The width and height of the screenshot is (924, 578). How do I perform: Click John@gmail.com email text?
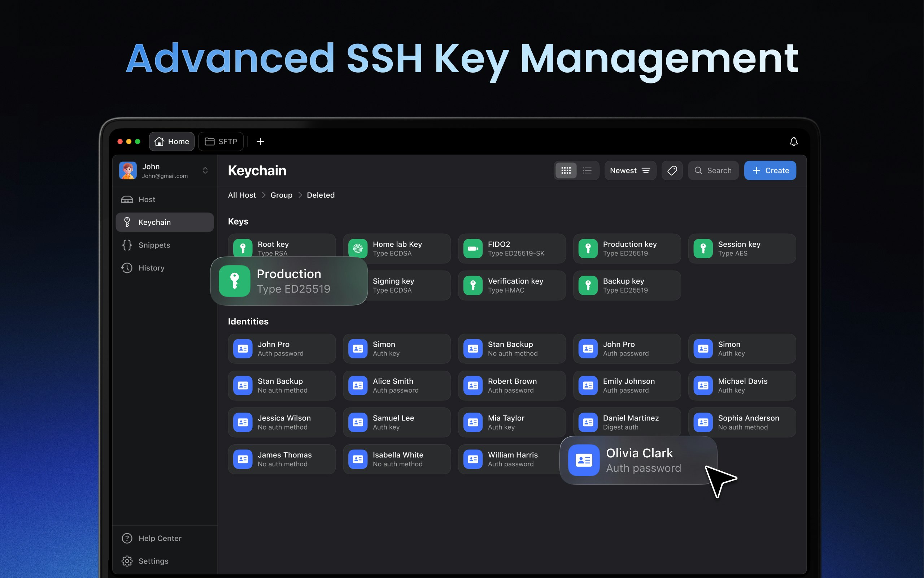[165, 176]
